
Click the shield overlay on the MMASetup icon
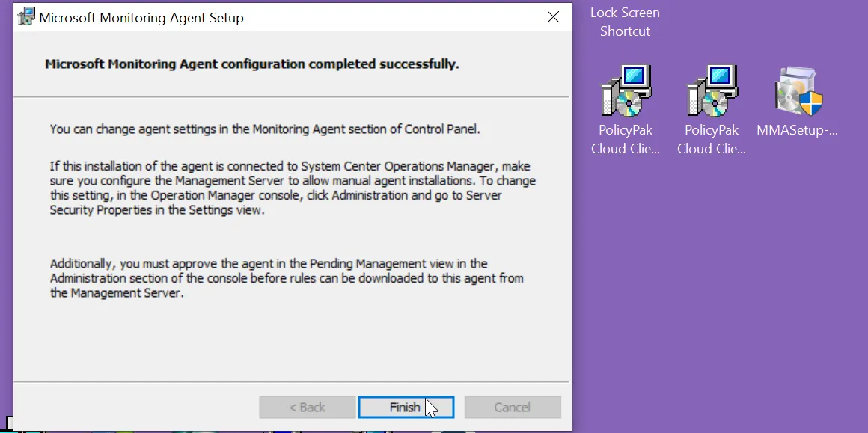click(x=811, y=104)
